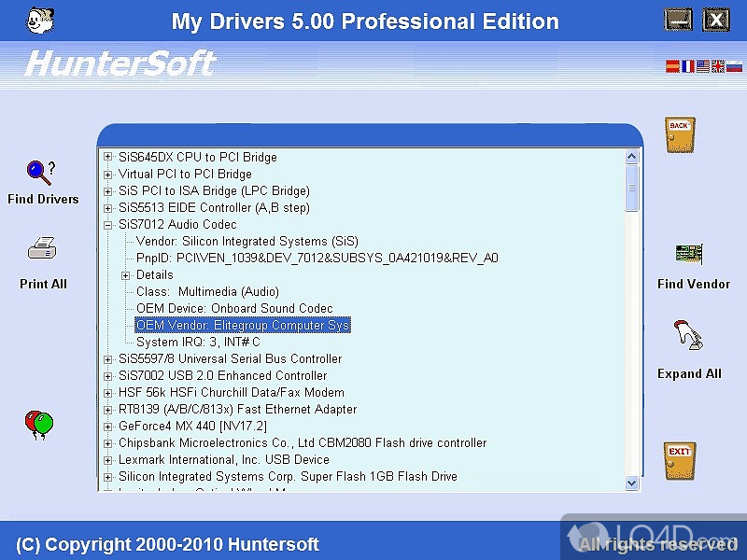
Task: Click the scrollbar down arrow
Action: [x=632, y=483]
